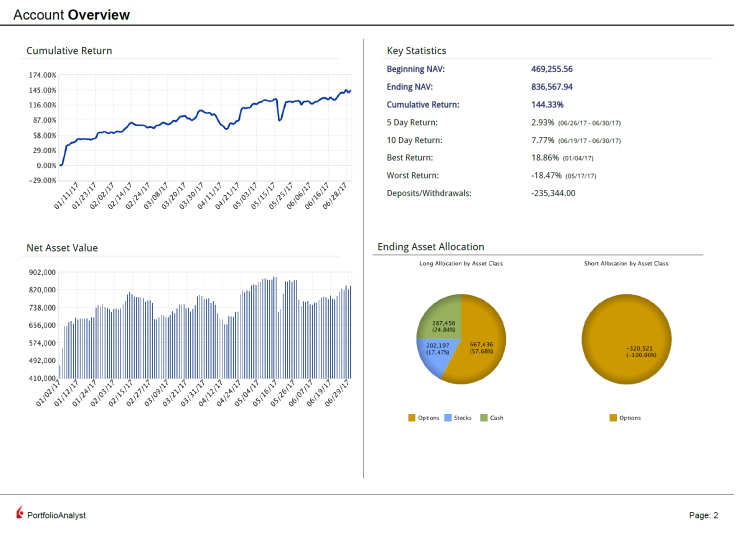Click the 06/29/17 date on the NAV chart
This screenshot has height=533, width=736.
[337, 393]
